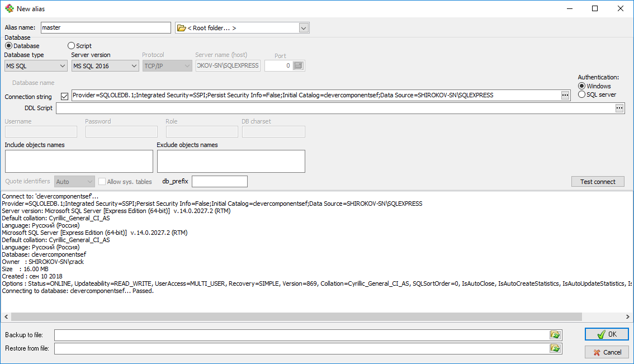634x364 pixels.
Task: Select the Script radio button
Action: click(x=71, y=46)
